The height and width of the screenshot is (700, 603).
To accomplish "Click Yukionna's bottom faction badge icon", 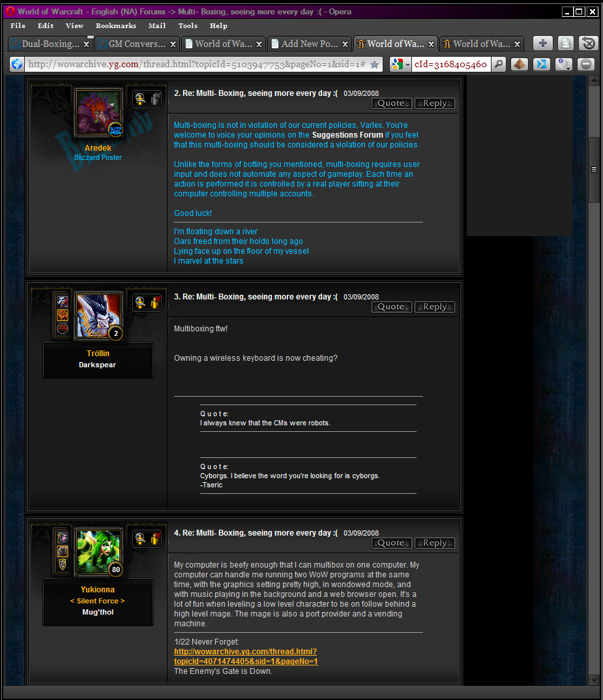I will pos(63,565).
